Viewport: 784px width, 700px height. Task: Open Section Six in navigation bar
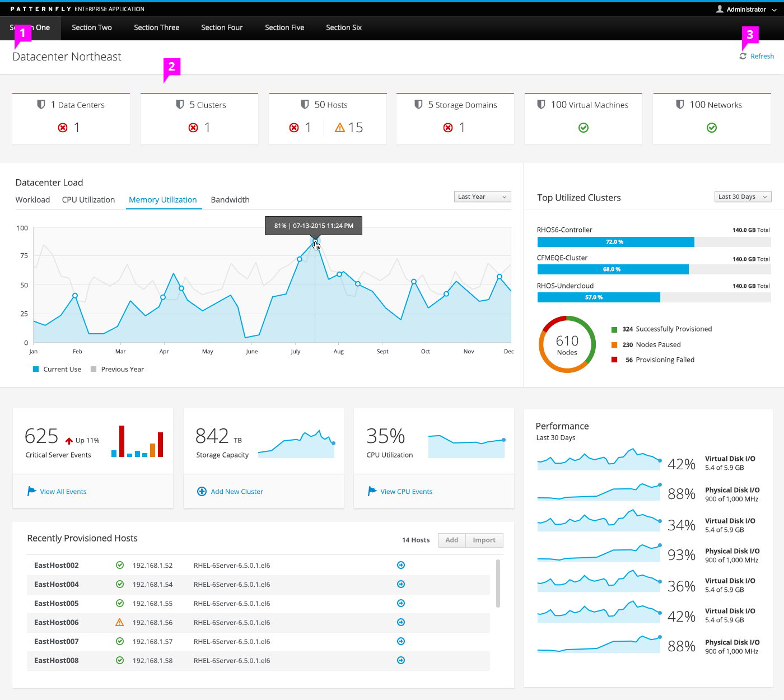[344, 27]
